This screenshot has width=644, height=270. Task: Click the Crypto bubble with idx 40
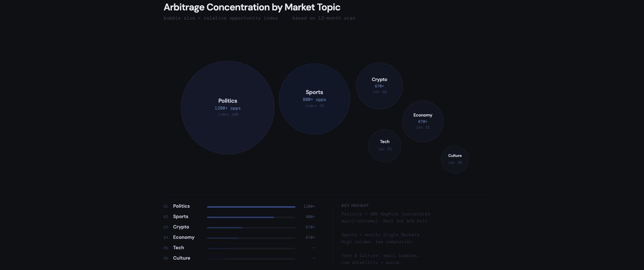[x=379, y=86]
